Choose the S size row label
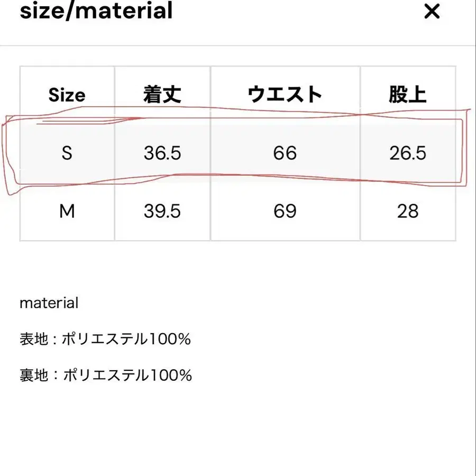The height and width of the screenshot is (476, 476). click(x=67, y=153)
